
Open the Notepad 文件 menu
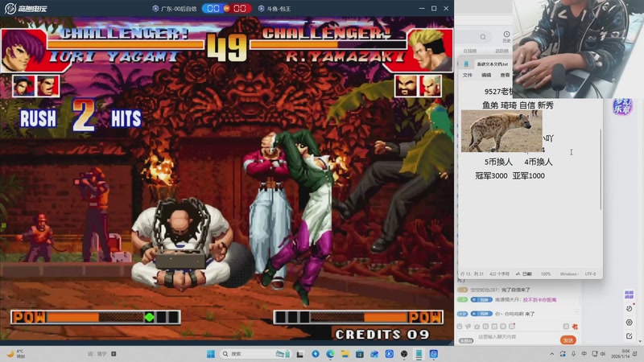click(x=468, y=75)
